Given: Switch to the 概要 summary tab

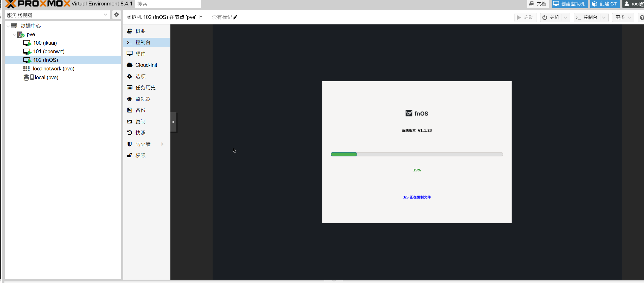Looking at the screenshot, I should 141,31.
